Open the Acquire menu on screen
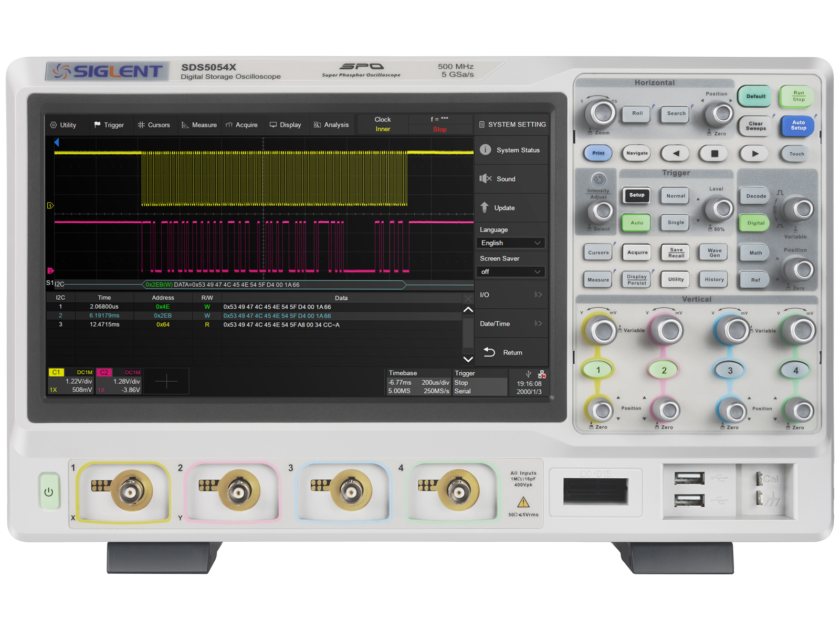The width and height of the screenshot is (840, 630). (x=241, y=125)
